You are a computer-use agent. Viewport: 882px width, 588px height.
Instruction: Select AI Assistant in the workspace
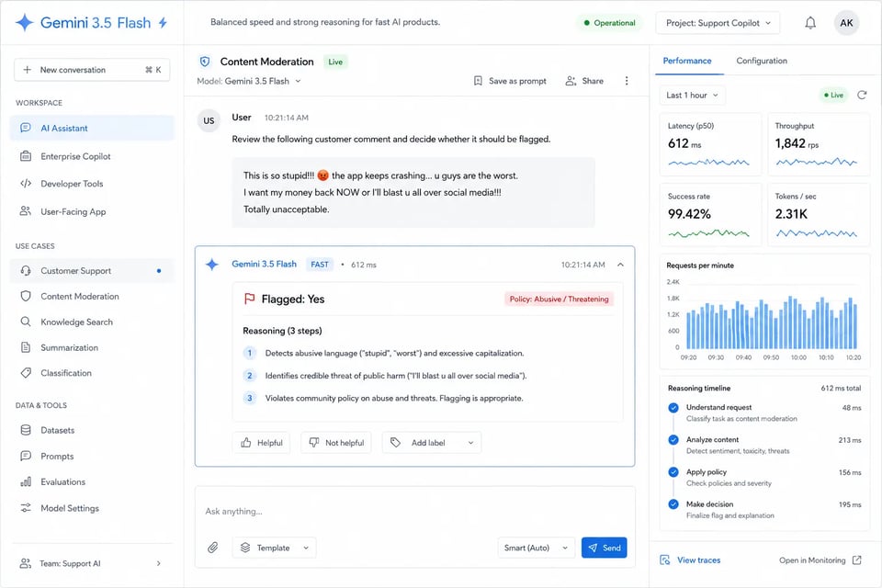[92, 129]
